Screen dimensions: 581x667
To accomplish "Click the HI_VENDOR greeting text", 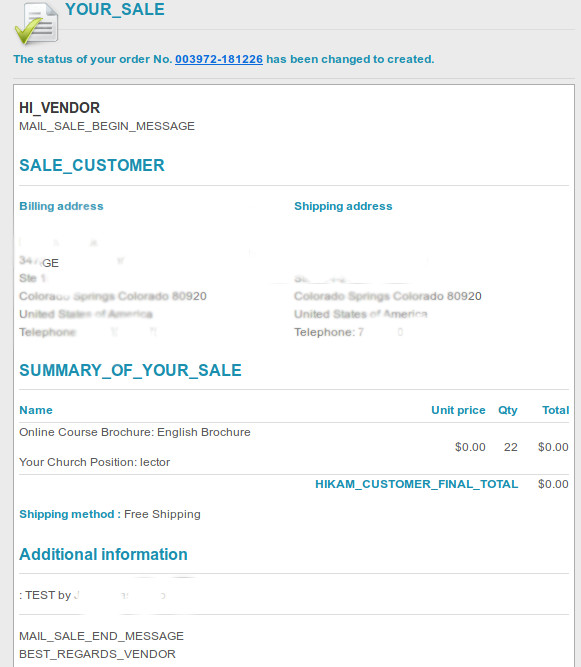I will (60, 108).
